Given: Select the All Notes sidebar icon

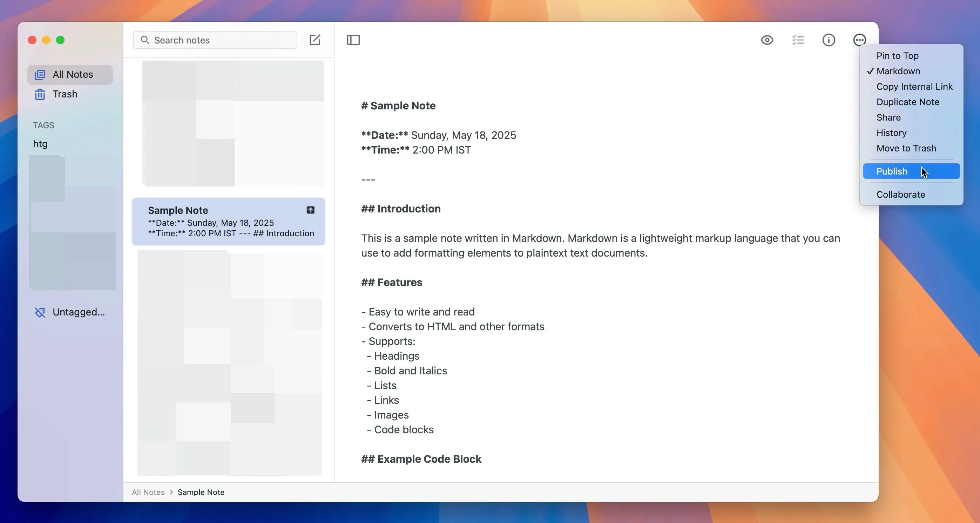Looking at the screenshot, I should (40, 75).
